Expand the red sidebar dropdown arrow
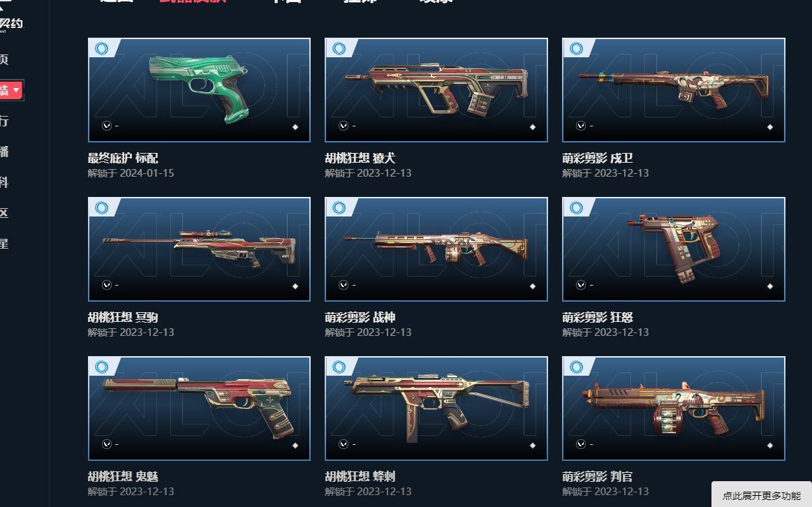Image resolution: width=812 pixels, height=507 pixels. (x=17, y=90)
